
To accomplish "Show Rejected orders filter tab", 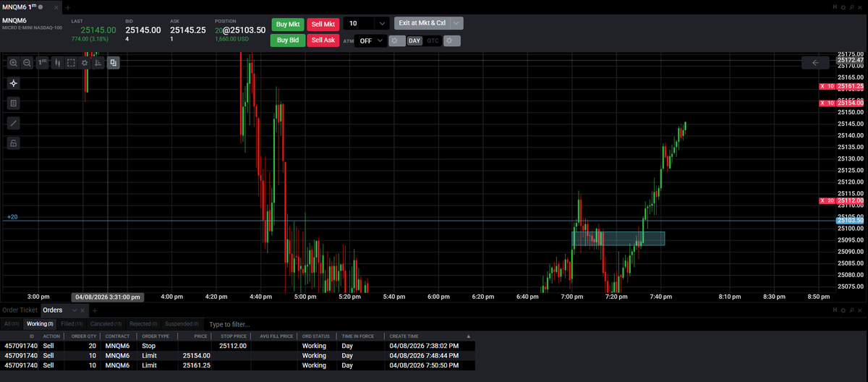I will [x=143, y=323].
